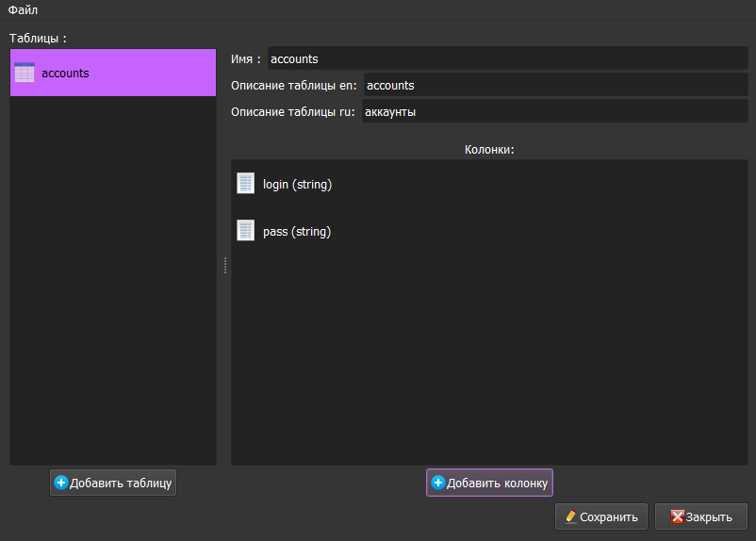Select the login (string) column
This screenshot has height=541, width=756.
297,185
